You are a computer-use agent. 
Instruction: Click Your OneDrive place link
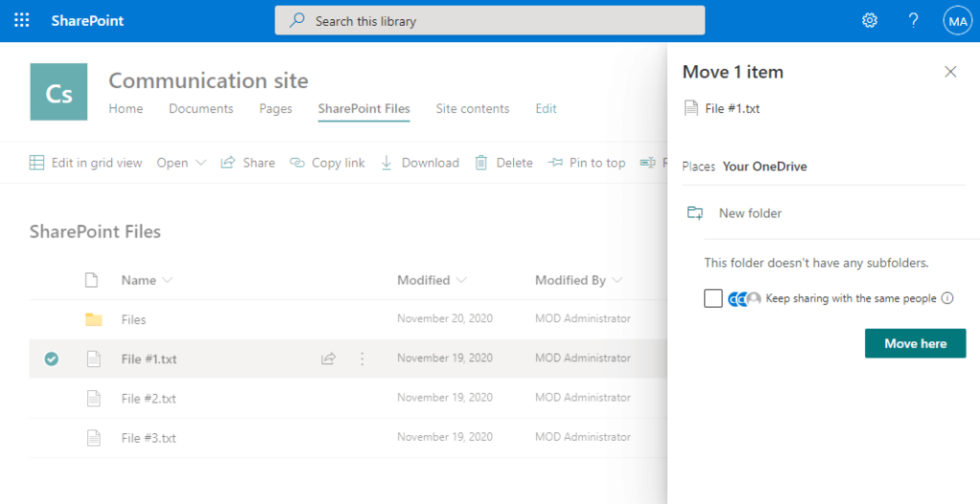(765, 166)
